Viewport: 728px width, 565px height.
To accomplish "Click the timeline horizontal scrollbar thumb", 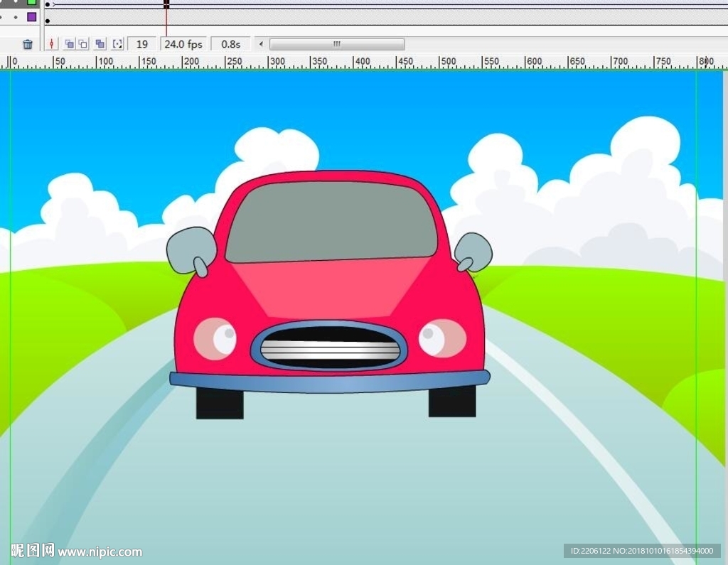I will pyautogui.click(x=336, y=44).
